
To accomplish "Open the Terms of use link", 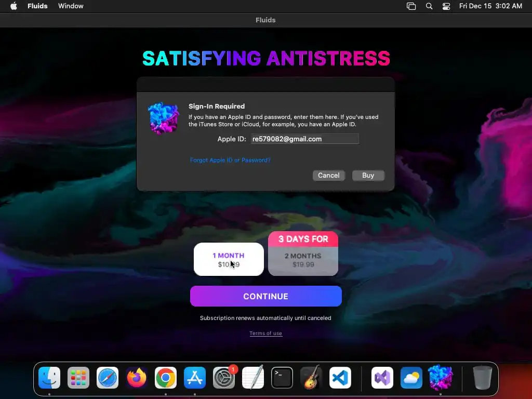I will [265, 333].
